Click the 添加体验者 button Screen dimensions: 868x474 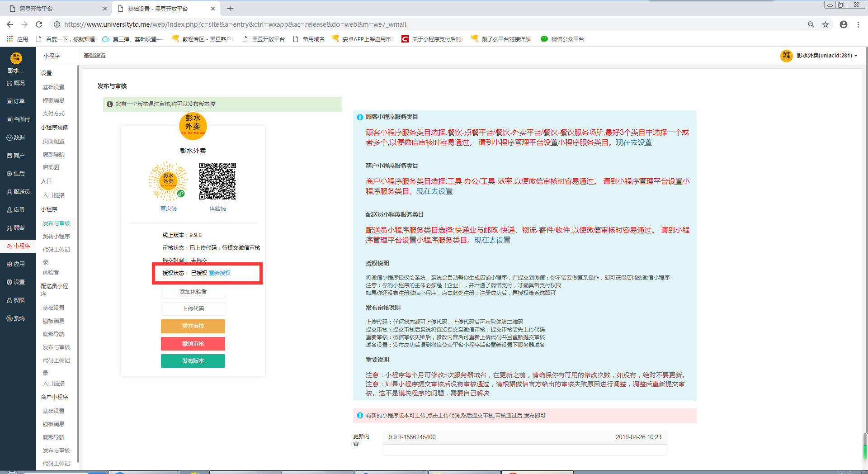[193, 292]
